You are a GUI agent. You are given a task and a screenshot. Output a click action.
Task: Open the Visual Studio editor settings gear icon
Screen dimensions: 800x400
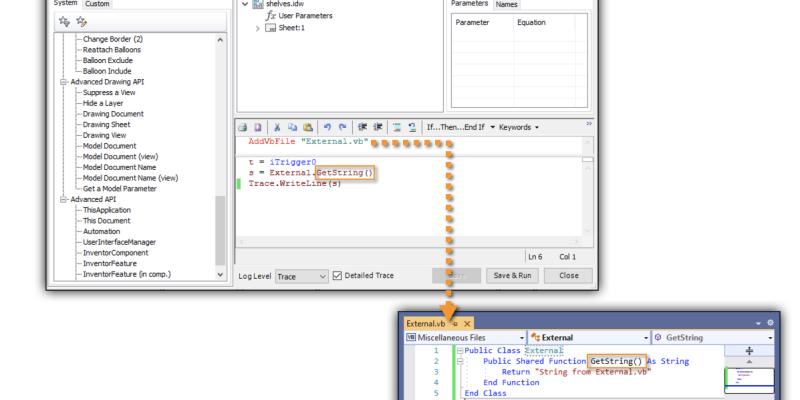click(x=770, y=324)
